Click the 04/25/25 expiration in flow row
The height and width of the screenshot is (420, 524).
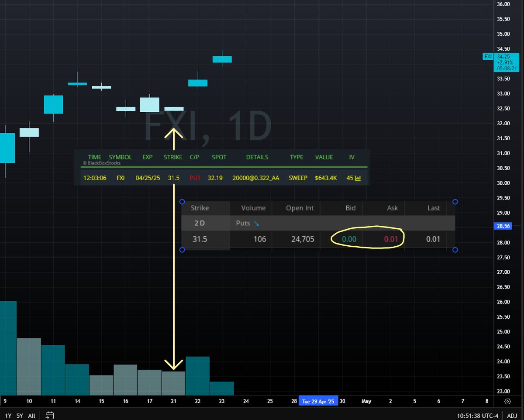coord(147,178)
